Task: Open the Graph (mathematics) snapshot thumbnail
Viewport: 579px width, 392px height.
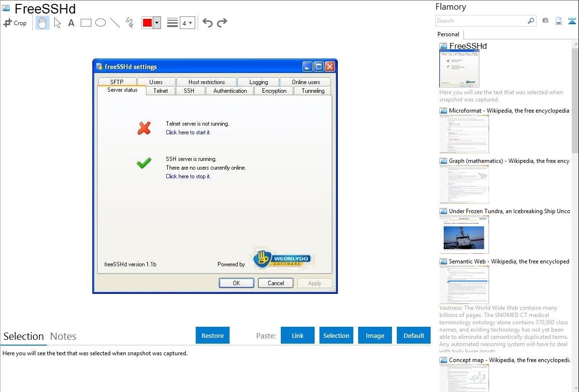Action: 464,184
